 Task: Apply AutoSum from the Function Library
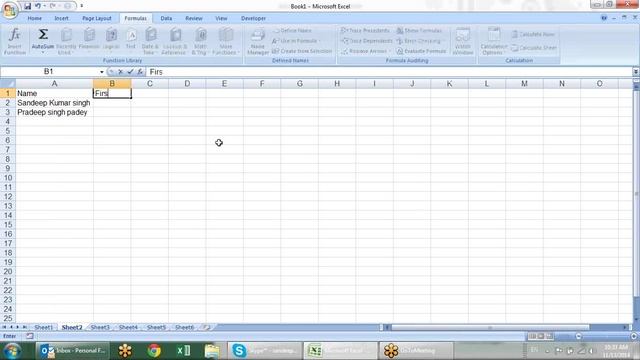(43, 41)
